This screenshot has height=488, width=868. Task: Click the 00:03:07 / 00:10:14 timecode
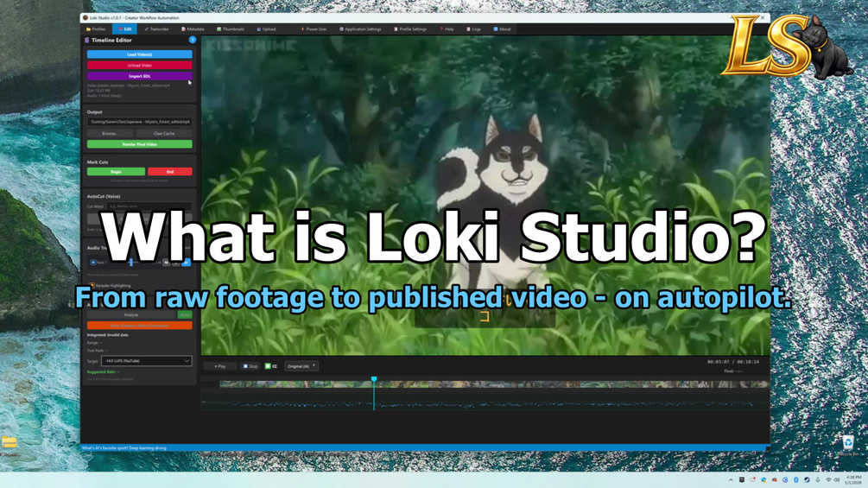[x=733, y=362]
